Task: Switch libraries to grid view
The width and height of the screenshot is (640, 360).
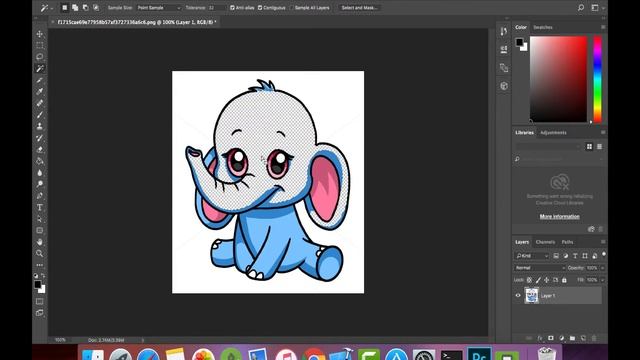Action: point(589,147)
